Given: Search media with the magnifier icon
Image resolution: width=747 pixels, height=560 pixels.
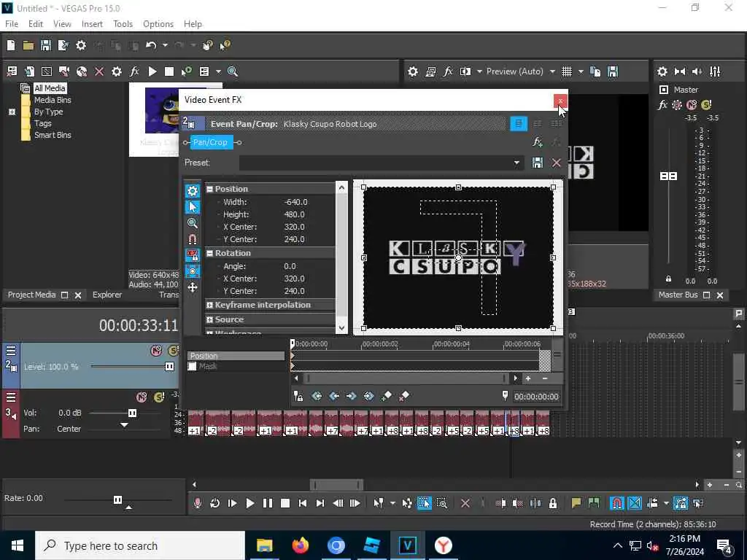Looking at the screenshot, I should (233, 71).
